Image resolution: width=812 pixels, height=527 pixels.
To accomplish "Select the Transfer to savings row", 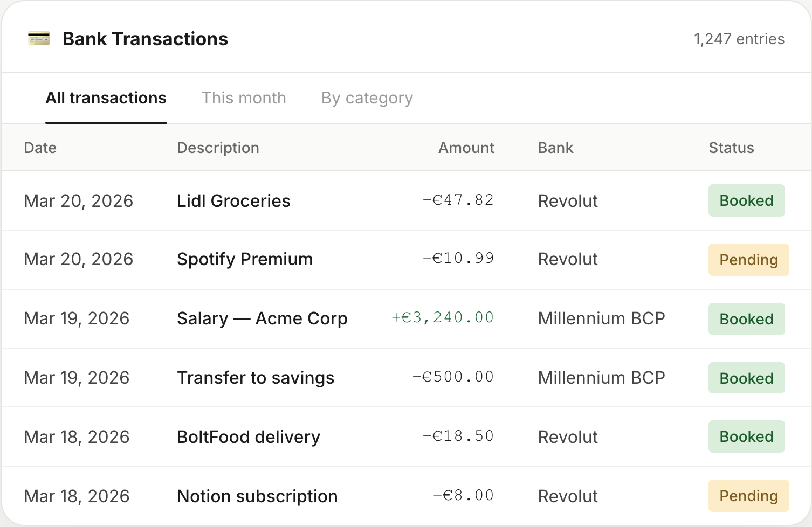I will tap(256, 377).
